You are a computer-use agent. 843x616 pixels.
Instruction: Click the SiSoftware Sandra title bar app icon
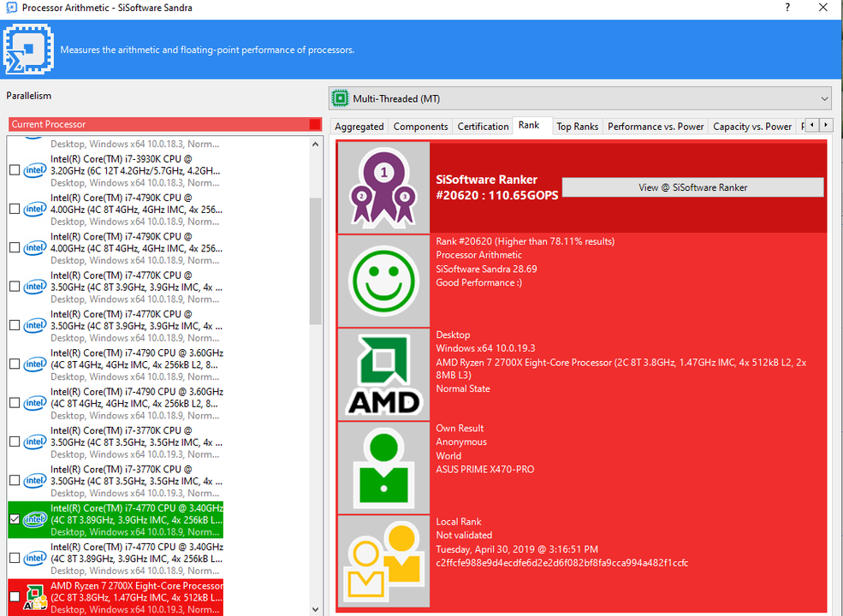point(11,8)
